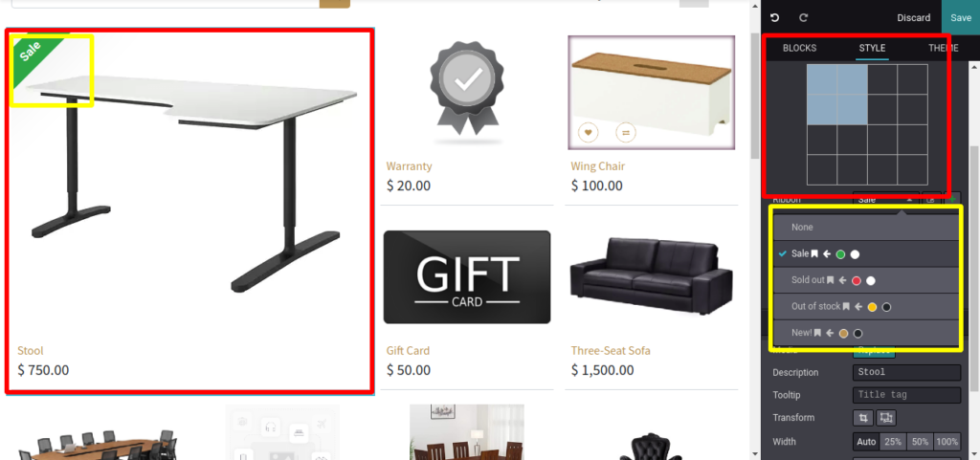
Task: Choose None in the ribbon list
Action: pyautogui.click(x=866, y=228)
